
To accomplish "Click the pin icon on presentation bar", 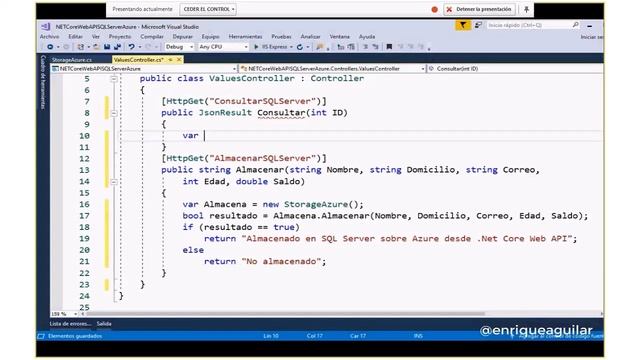I will coord(526,9).
